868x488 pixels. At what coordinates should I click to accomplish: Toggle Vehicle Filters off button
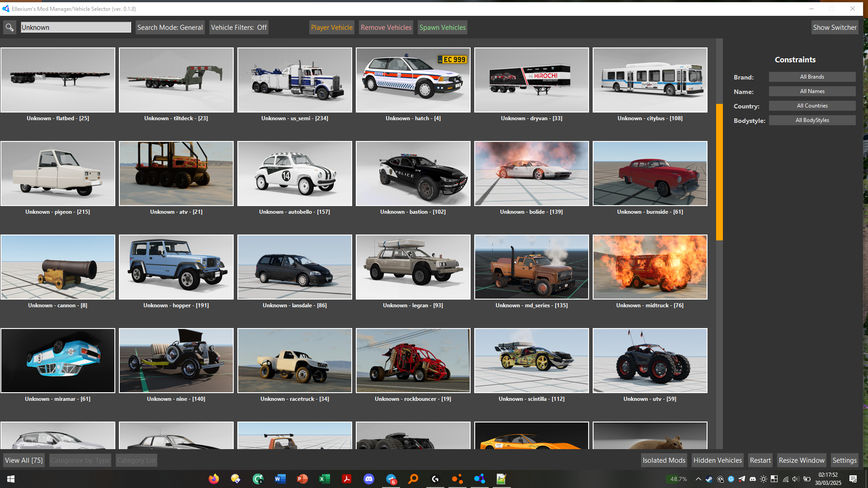tap(239, 28)
